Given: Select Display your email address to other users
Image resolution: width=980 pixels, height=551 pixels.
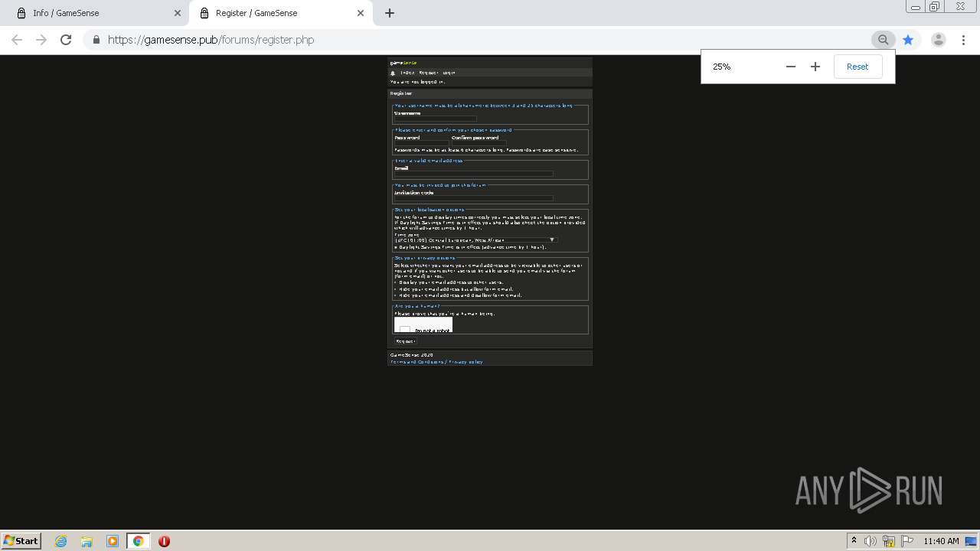Looking at the screenshot, I should tap(396, 282).
